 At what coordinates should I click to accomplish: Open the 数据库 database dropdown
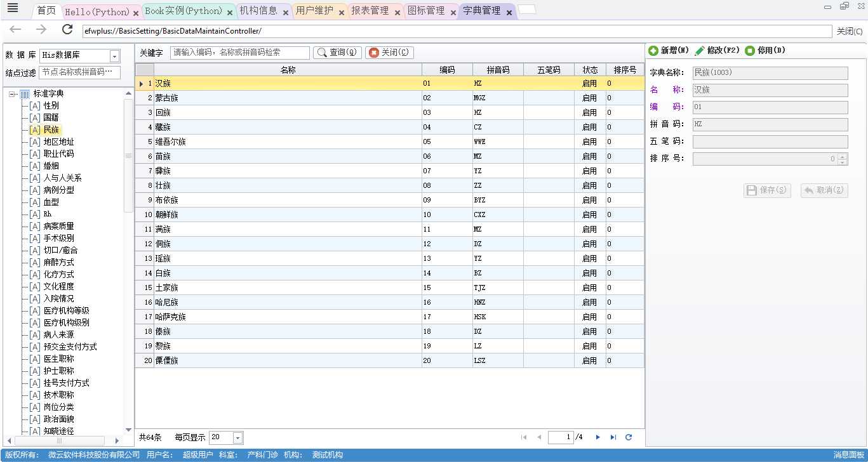(x=114, y=56)
